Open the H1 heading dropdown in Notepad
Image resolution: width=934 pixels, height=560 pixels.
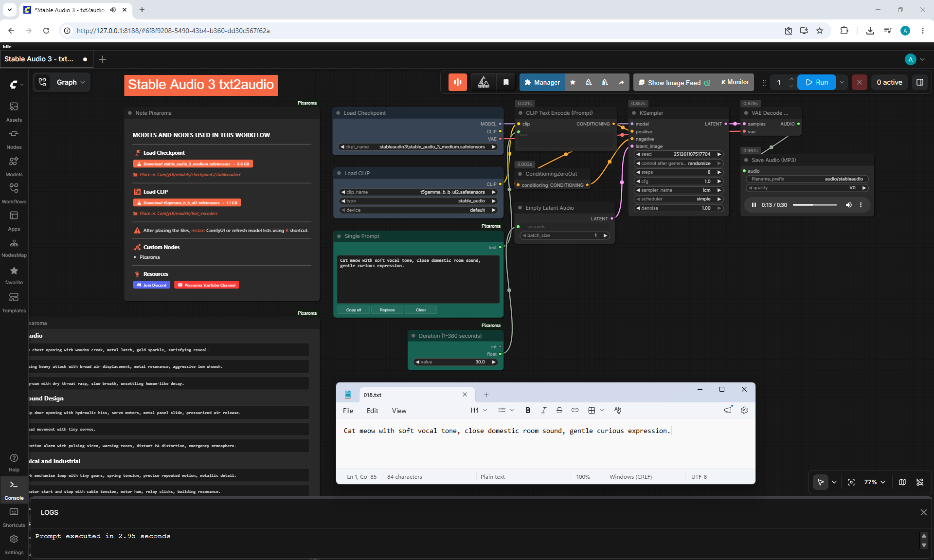tap(479, 410)
